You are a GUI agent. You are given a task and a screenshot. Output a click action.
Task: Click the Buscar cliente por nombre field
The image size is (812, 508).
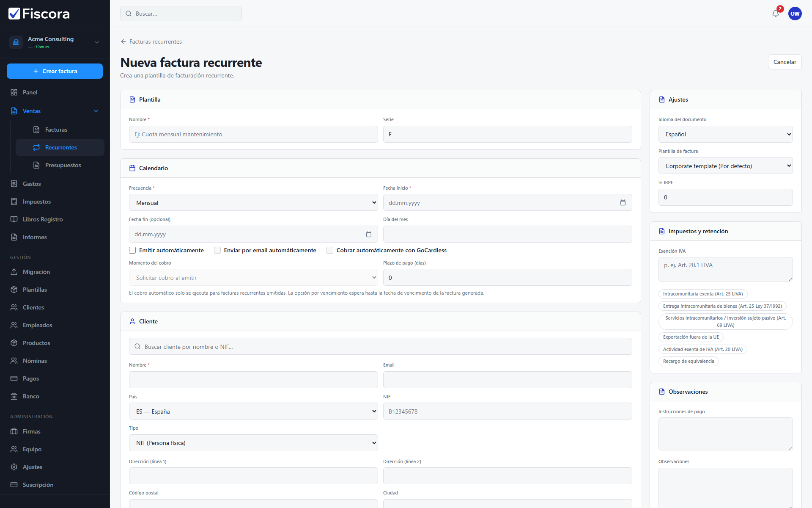[381, 347]
